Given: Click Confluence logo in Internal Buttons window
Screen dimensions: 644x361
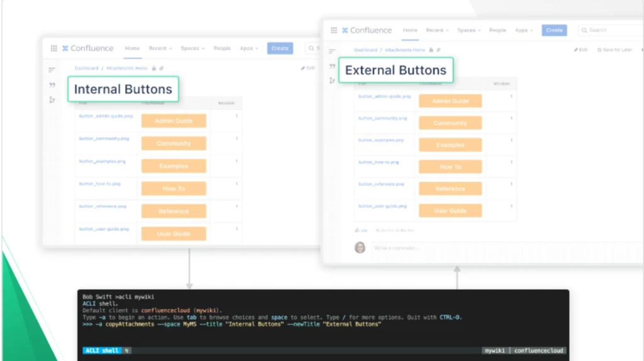Looking at the screenshot, I should click(x=87, y=48).
